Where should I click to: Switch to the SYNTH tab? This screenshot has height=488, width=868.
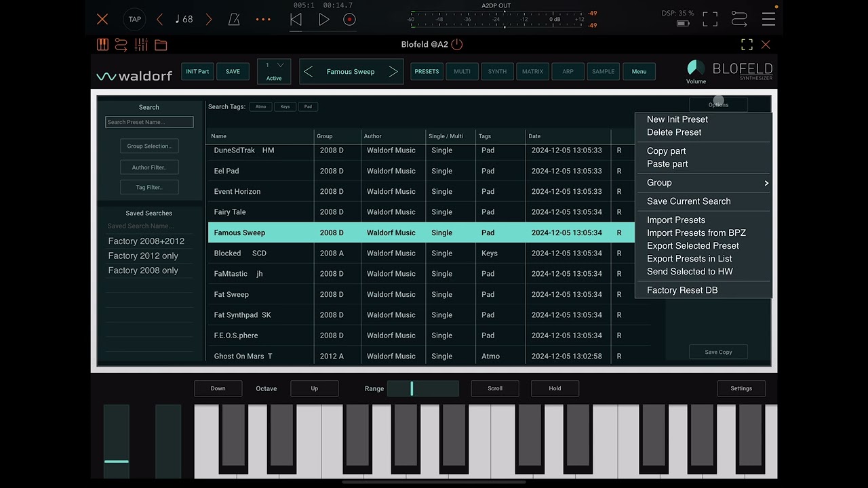coord(497,71)
